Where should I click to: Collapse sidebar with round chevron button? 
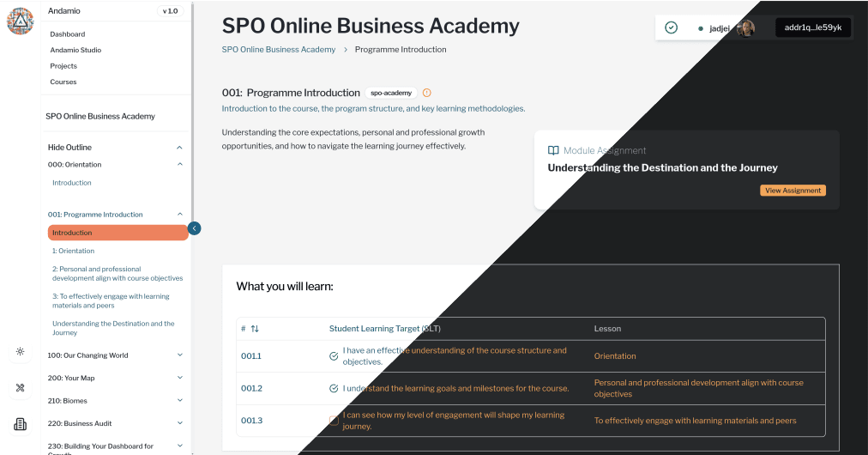point(195,228)
